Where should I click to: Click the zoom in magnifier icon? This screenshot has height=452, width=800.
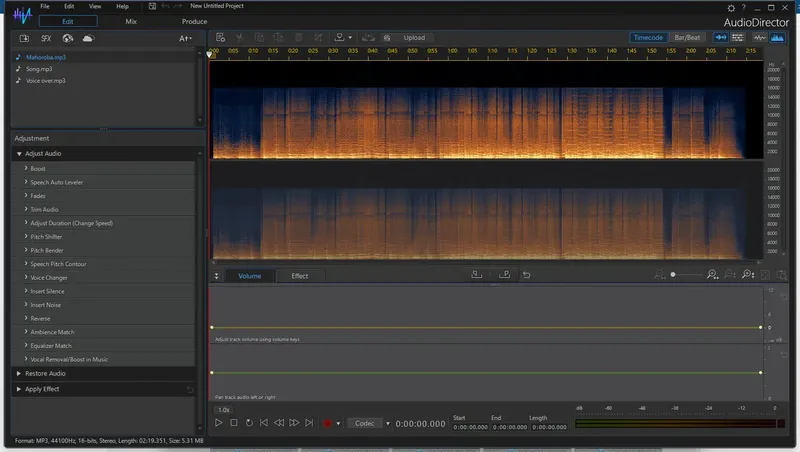[712, 275]
